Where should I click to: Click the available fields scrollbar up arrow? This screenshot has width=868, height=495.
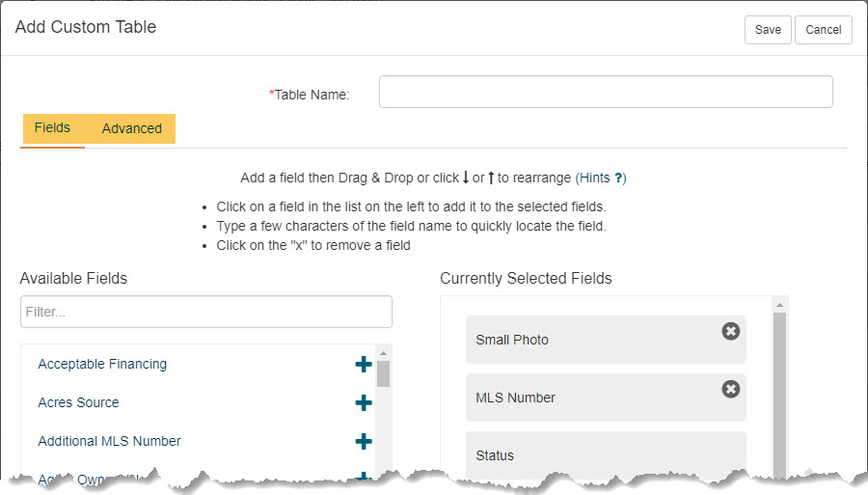[383, 353]
